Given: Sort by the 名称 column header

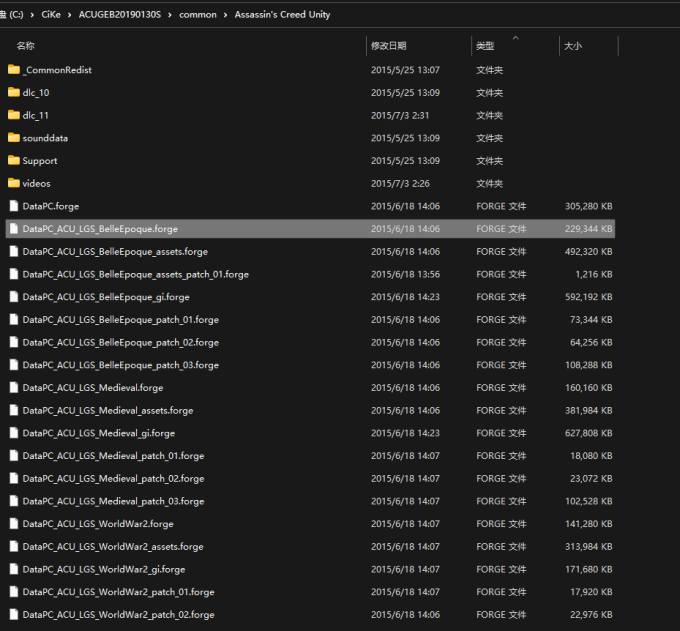Looking at the screenshot, I should click(x=26, y=46).
